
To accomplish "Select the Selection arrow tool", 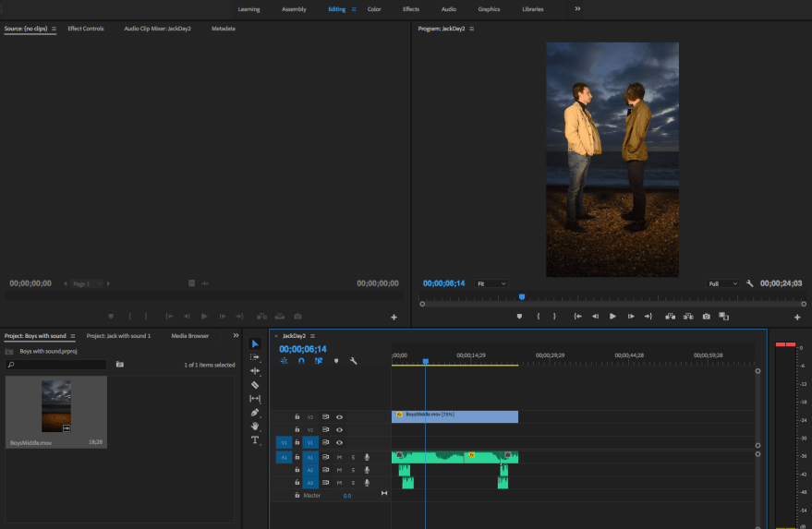I will click(255, 343).
